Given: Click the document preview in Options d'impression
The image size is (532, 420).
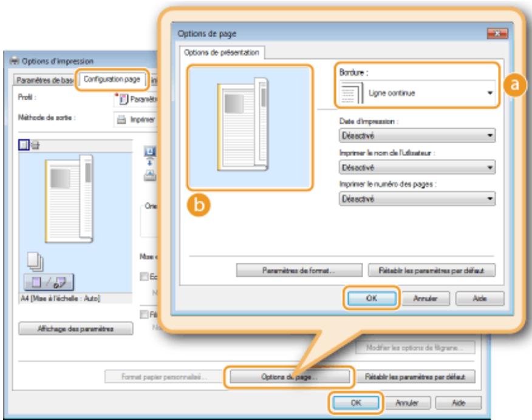Looking at the screenshot, I should click(69, 198).
